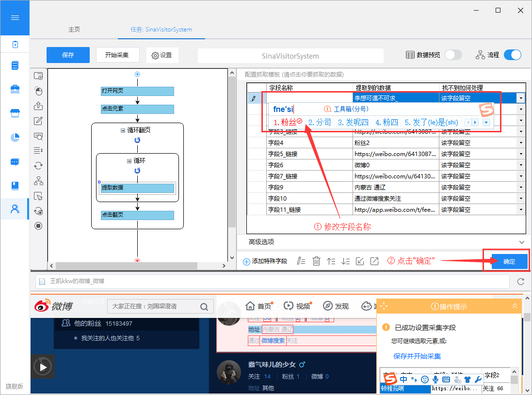Select the stop process circle tool

(x=38, y=226)
